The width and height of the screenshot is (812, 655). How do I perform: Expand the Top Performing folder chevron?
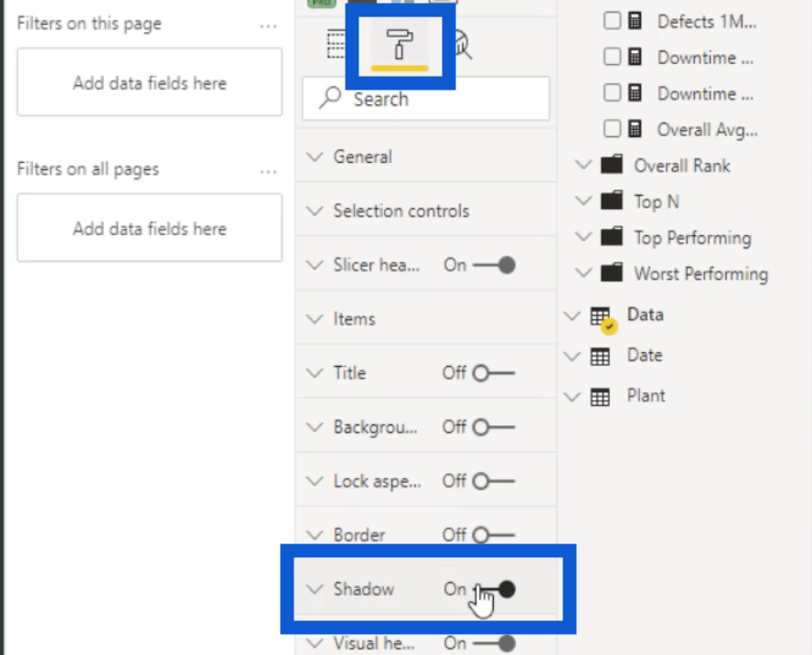click(583, 237)
